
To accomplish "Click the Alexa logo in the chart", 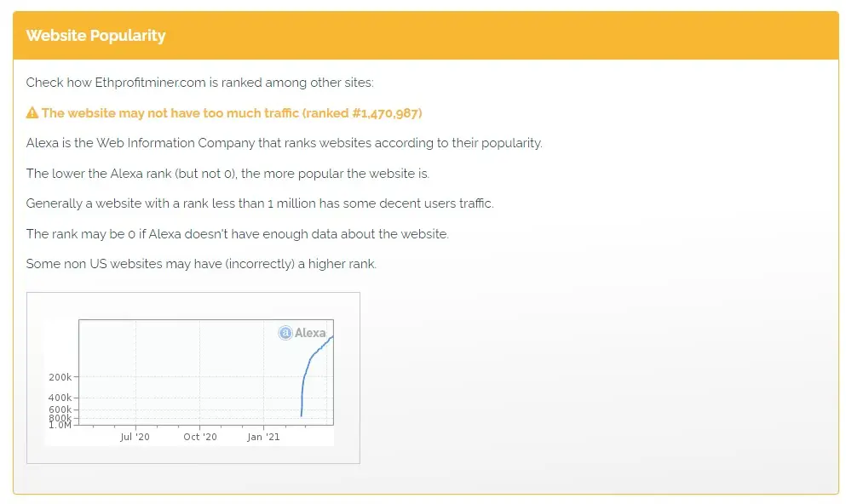I will (x=302, y=333).
